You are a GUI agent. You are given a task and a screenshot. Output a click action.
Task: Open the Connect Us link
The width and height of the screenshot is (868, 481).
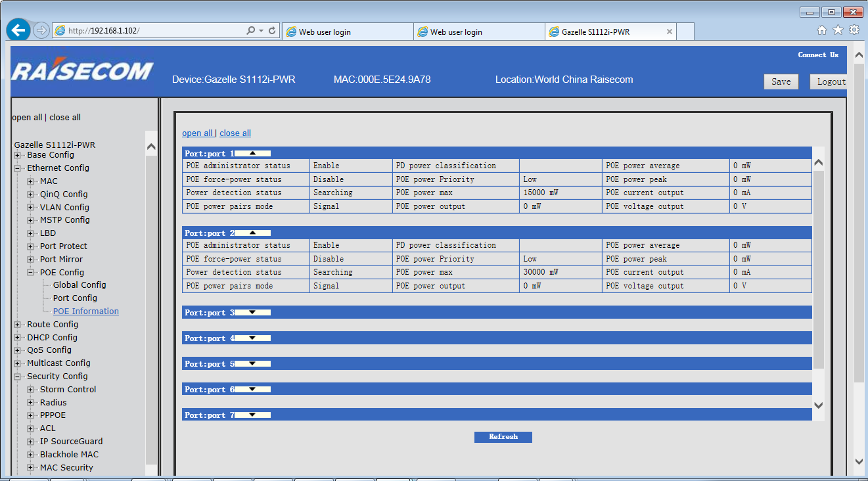[x=818, y=55]
